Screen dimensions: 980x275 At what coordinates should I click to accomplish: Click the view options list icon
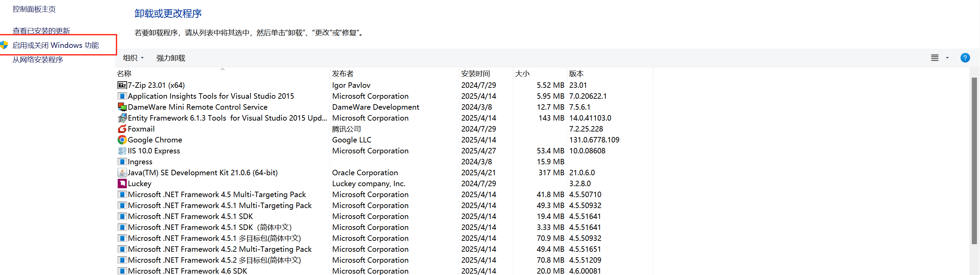click(934, 58)
